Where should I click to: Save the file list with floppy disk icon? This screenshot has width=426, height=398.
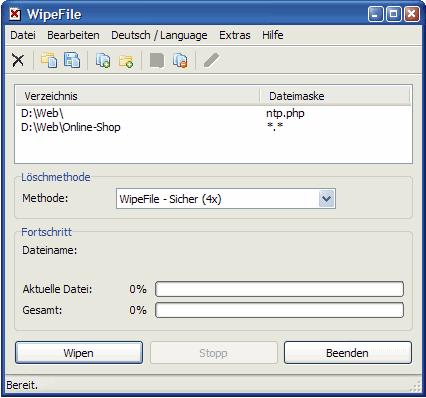coord(72,60)
